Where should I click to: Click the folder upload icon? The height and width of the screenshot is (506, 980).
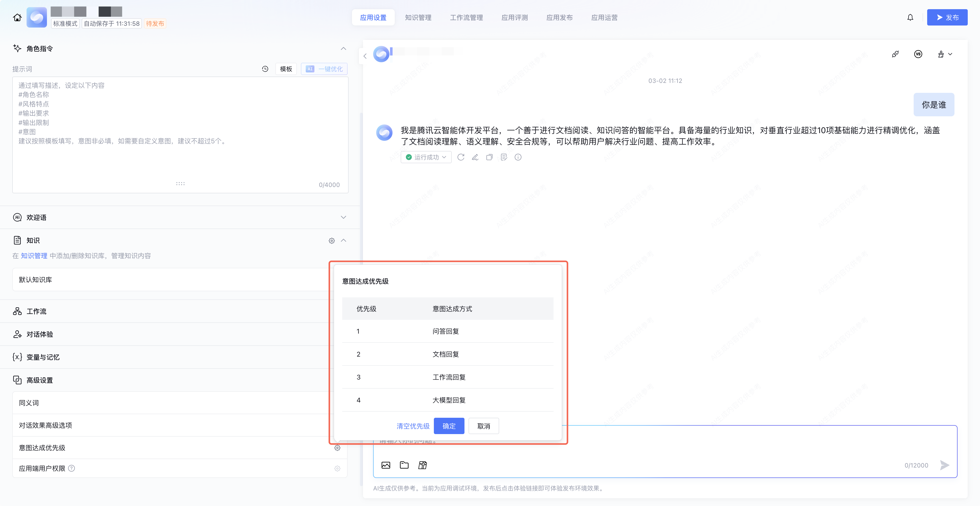click(x=404, y=465)
